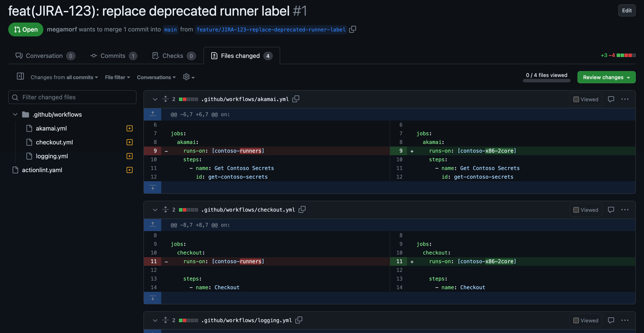The width and height of the screenshot is (644, 333).
Task: Copy the head branch name icon
Action: point(353,29)
